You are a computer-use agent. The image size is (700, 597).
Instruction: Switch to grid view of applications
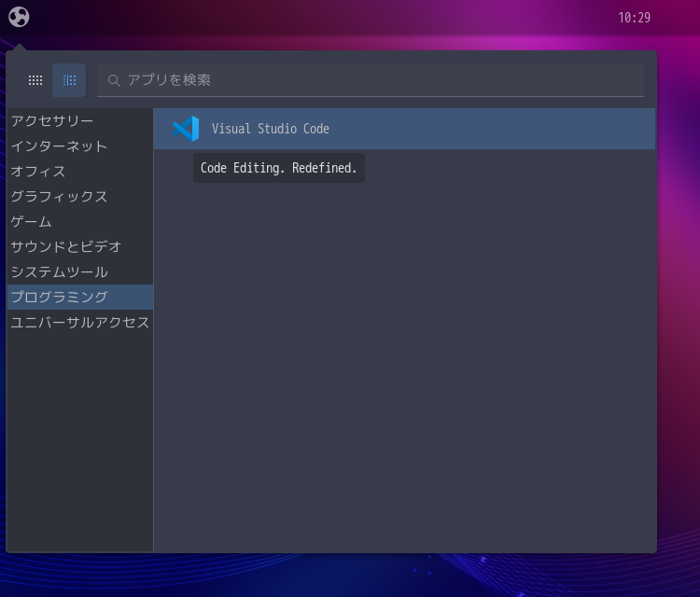click(x=35, y=80)
